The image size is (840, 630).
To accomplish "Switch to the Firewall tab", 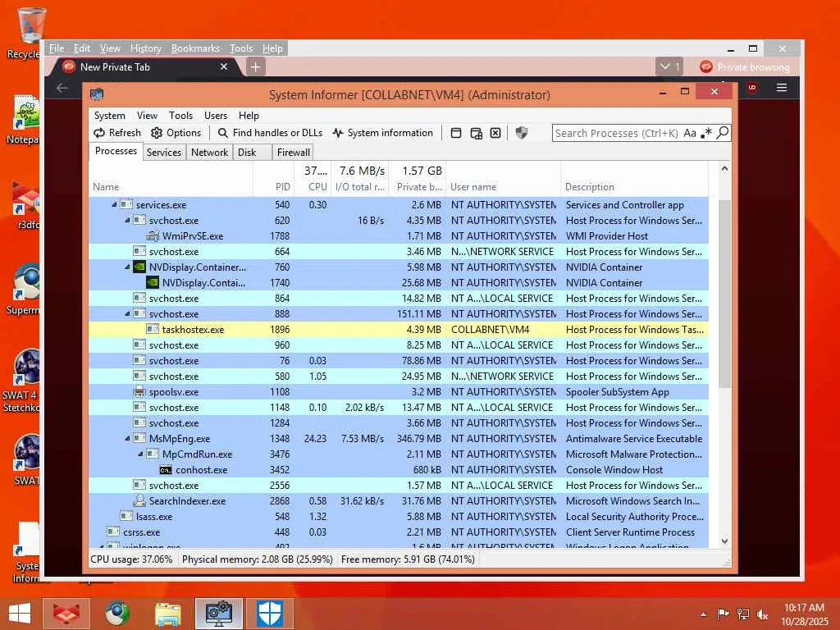I will 293,152.
